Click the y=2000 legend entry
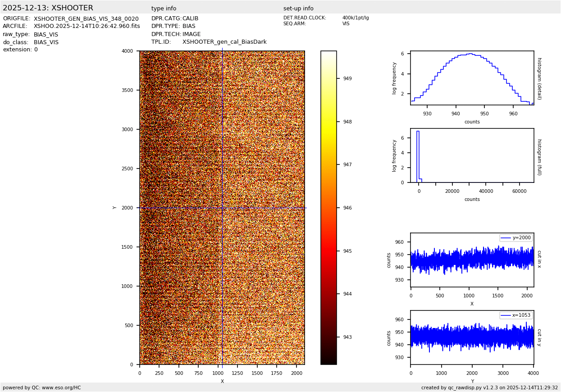The image size is (561, 392). pyautogui.click(x=516, y=238)
